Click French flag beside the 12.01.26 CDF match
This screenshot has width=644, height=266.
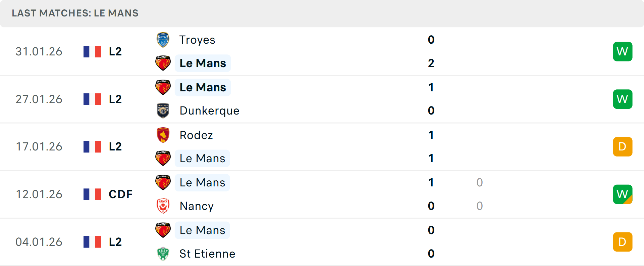tap(92, 194)
